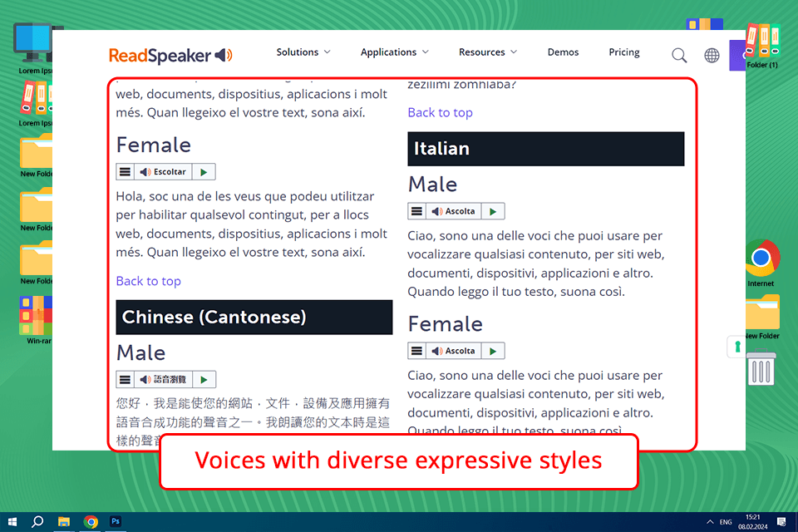Open taskbar search magnifier
The width and height of the screenshot is (798, 532).
click(37, 522)
